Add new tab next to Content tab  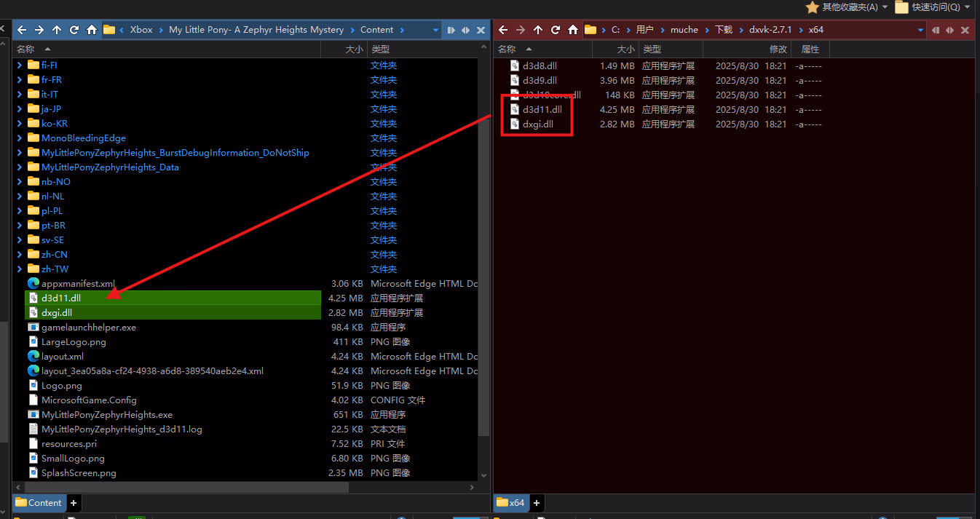click(74, 502)
